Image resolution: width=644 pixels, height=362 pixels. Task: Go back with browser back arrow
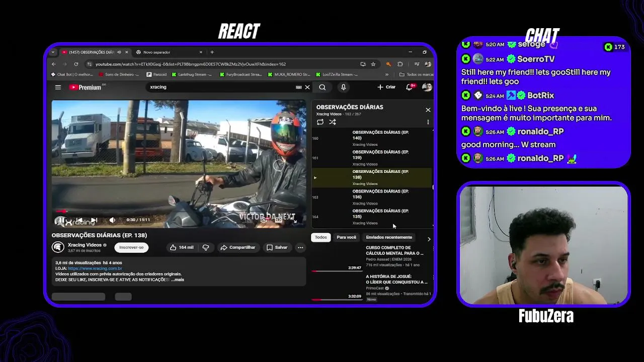(x=54, y=64)
